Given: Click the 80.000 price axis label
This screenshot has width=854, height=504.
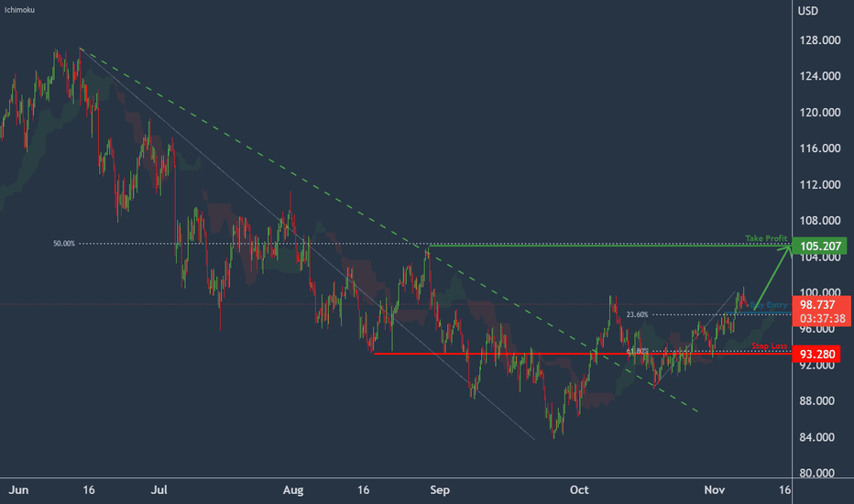Looking at the screenshot, I should point(817,473).
